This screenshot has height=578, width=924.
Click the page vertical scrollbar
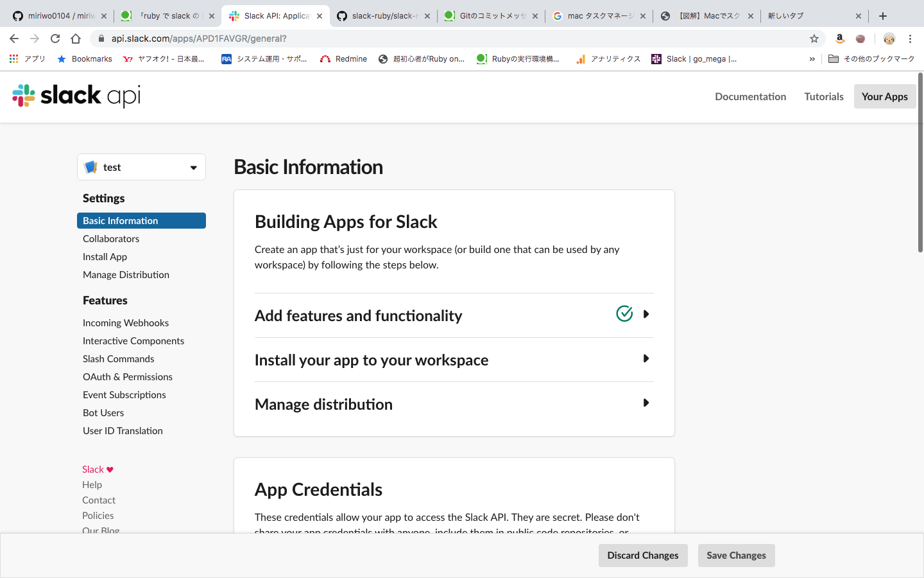[x=920, y=163]
